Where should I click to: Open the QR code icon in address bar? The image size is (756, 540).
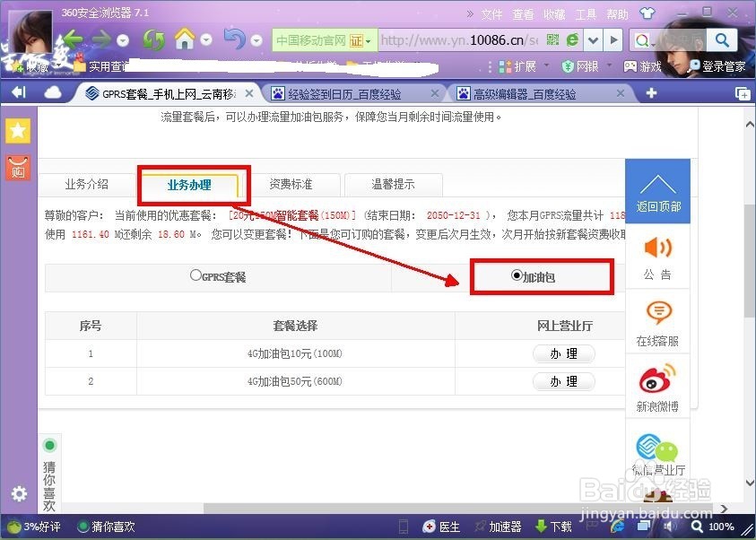tap(553, 40)
